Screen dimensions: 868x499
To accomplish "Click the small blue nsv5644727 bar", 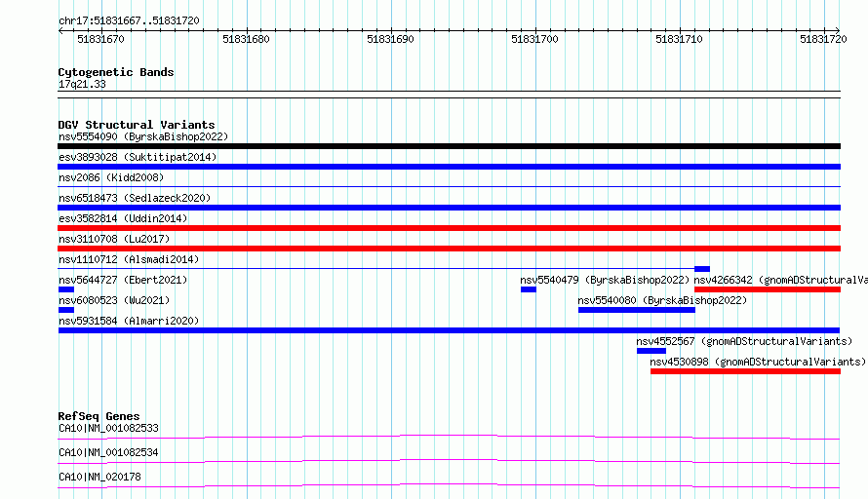I will click(66, 289).
